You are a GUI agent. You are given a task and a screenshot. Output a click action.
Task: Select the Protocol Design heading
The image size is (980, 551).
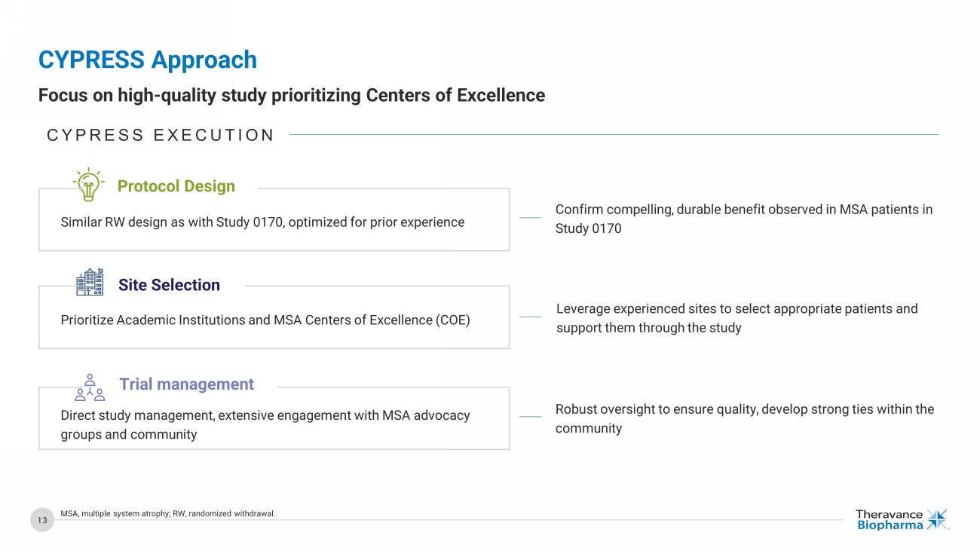click(x=176, y=186)
